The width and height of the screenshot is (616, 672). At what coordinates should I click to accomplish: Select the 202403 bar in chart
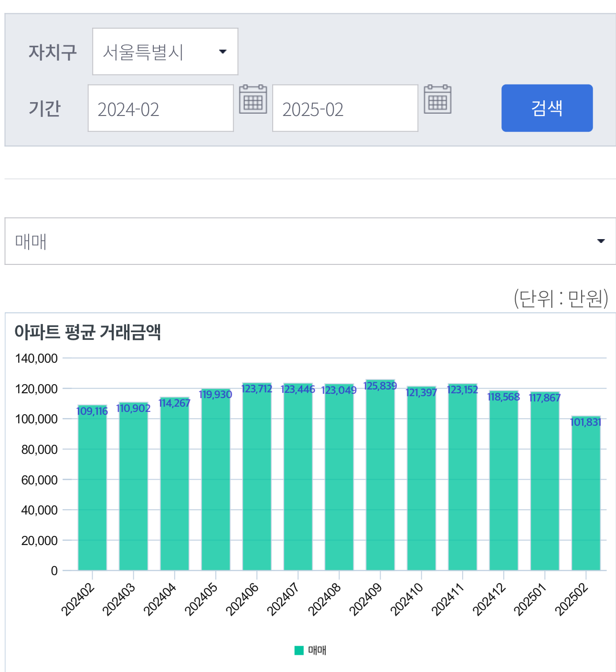click(x=133, y=486)
